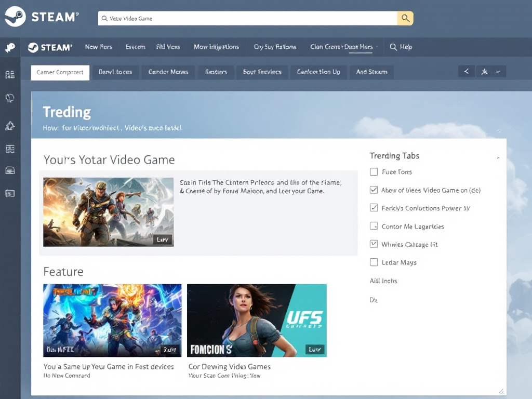
Task: Click the Luy button on the Yotar Video Game image
Action: click(x=163, y=240)
